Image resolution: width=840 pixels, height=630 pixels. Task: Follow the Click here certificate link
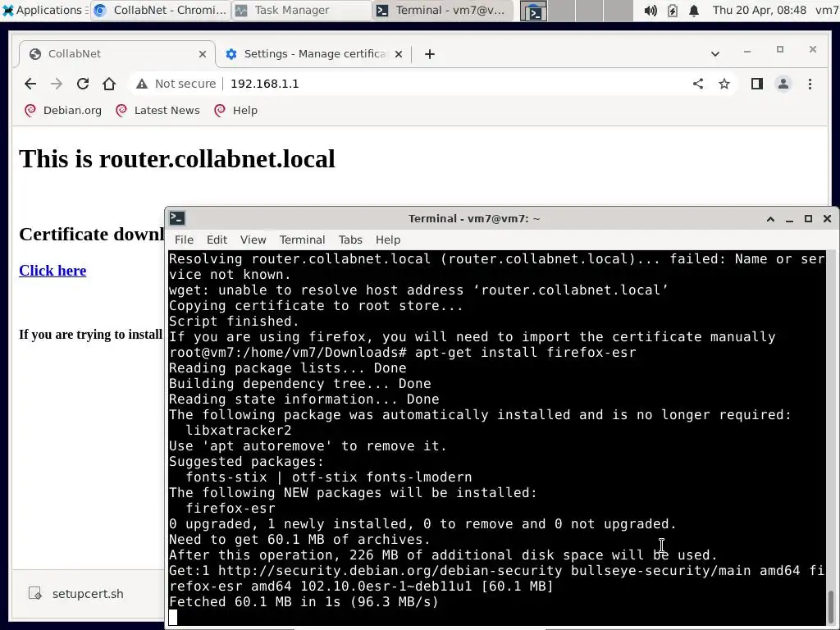[52, 271]
